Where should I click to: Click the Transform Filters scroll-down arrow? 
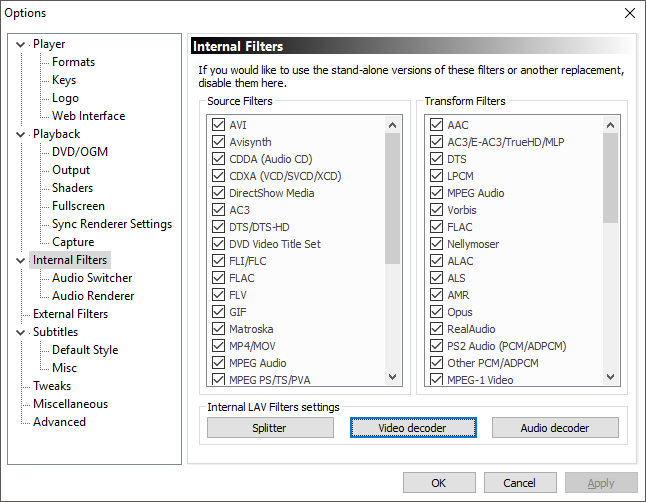point(611,377)
